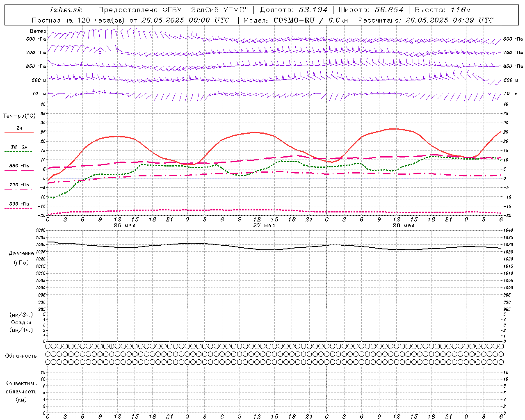Click the 850 гПа temperature legend entry
Image resolution: width=525 pixels, height=420 pixels.
tap(19, 166)
